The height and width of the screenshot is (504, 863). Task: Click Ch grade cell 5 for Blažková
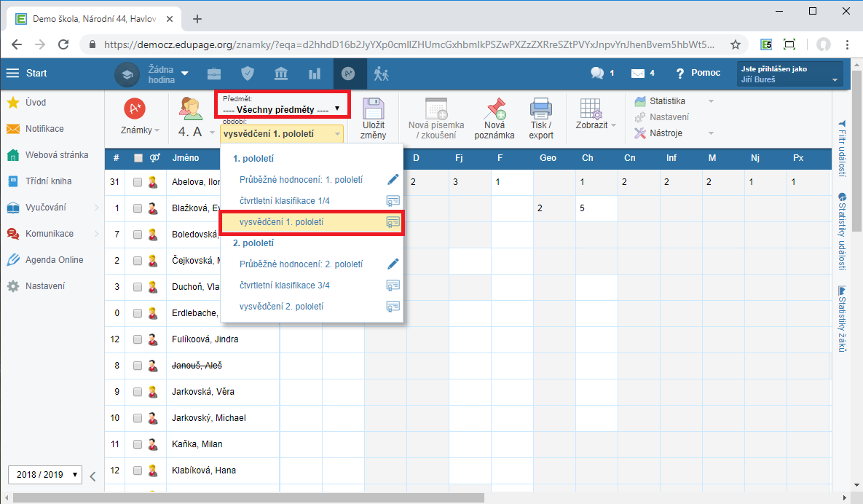pyautogui.click(x=596, y=208)
